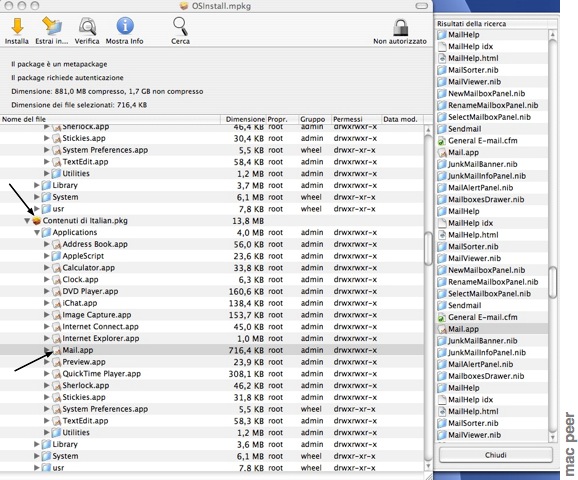Click the package icon beside Contenuti di Italian.pkg
Viewport: 578px width, 480px height.
coord(36,220)
